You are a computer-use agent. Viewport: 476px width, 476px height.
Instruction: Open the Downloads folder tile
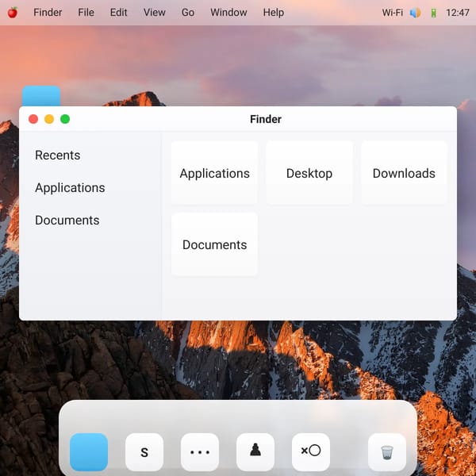(404, 173)
